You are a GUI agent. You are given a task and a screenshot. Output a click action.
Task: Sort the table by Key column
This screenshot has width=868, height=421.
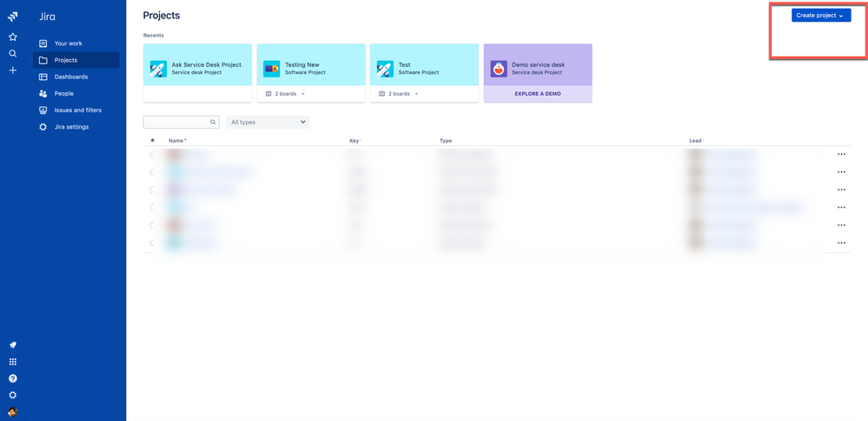coord(354,141)
